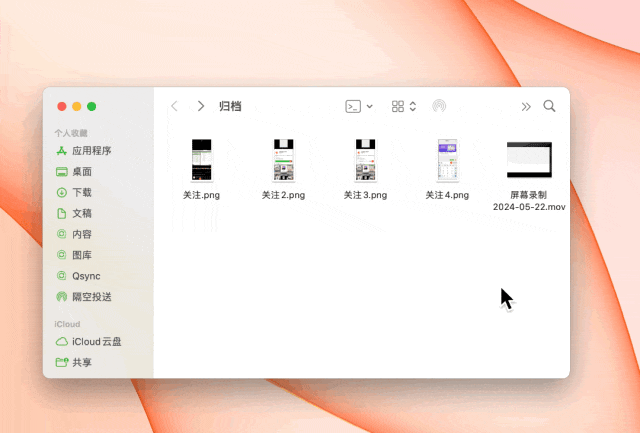This screenshot has height=433, width=640.
Task: Click the 图库 sidebar icon
Action: pyautogui.click(x=61, y=255)
